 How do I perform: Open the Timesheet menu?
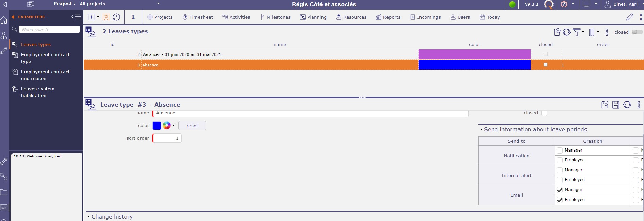(x=198, y=17)
